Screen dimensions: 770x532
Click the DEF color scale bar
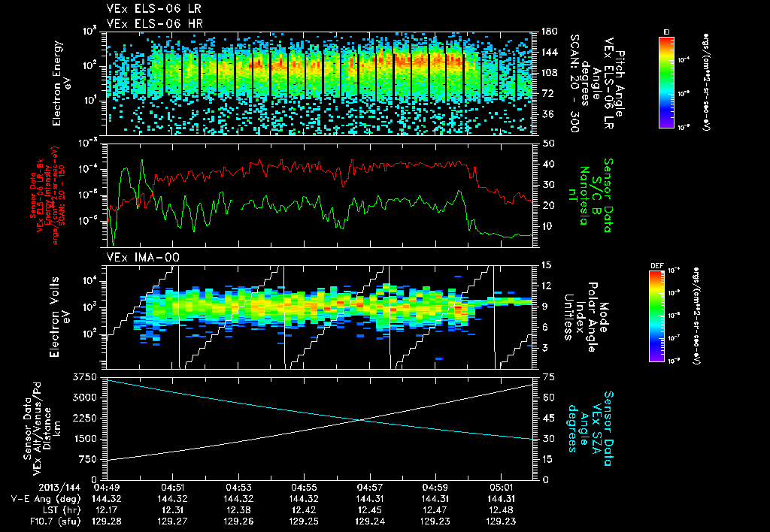(657, 316)
